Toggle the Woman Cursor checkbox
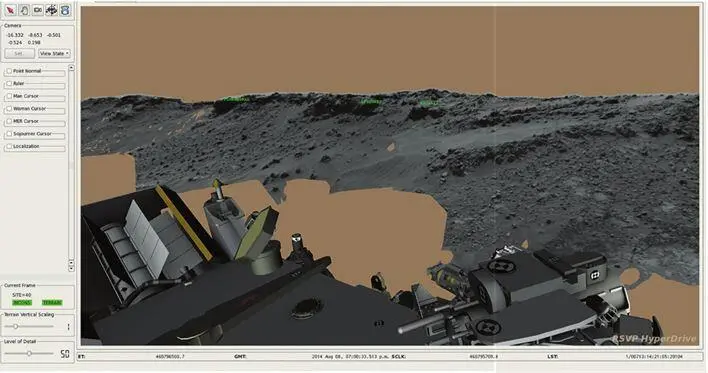 (x=9, y=109)
